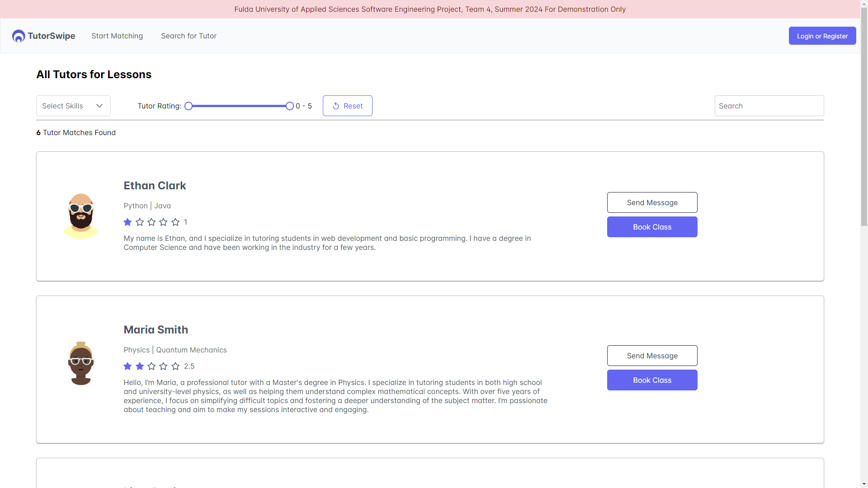Open the Select Skills dropdown
The height and width of the screenshot is (488, 868).
pos(73,106)
